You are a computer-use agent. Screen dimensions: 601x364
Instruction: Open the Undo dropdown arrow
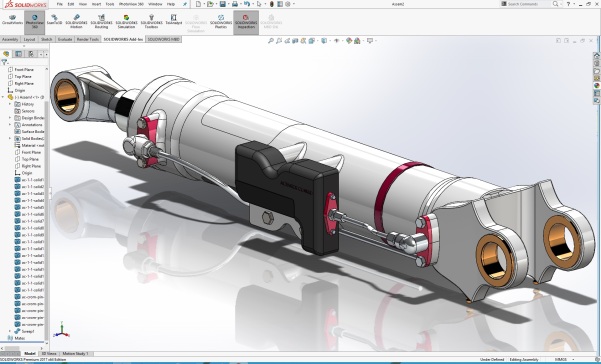pos(252,4)
